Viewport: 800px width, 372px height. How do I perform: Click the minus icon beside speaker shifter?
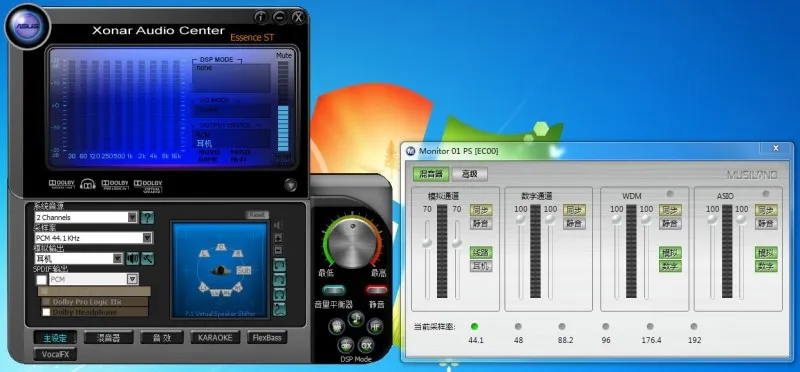[278, 250]
